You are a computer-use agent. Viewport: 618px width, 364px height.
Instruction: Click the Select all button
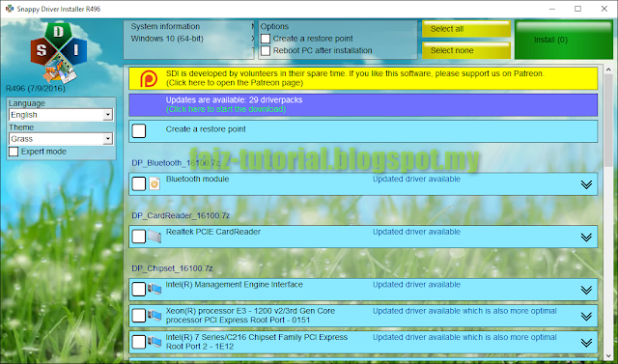(466, 29)
